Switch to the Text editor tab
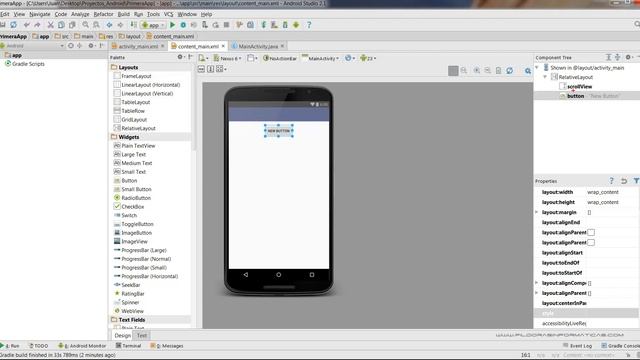Screen dimensions: 640x360 [142, 336]
